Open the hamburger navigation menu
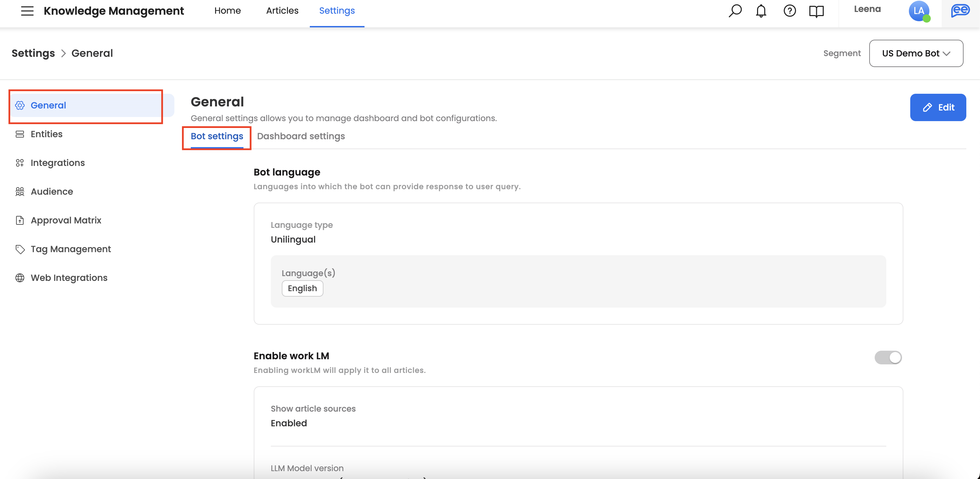Image resolution: width=980 pixels, height=479 pixels. pyautogui.click(x=27, y=11)
